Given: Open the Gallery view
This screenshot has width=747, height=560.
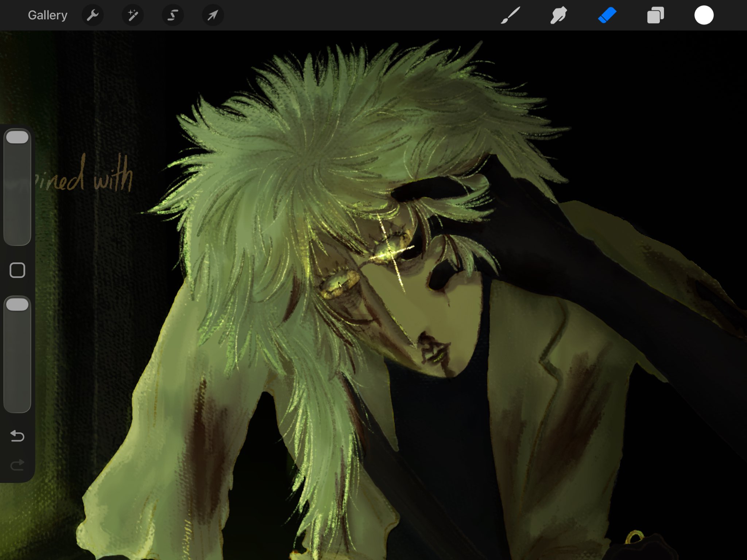Looking at the screenshot, I should [47, 15].
